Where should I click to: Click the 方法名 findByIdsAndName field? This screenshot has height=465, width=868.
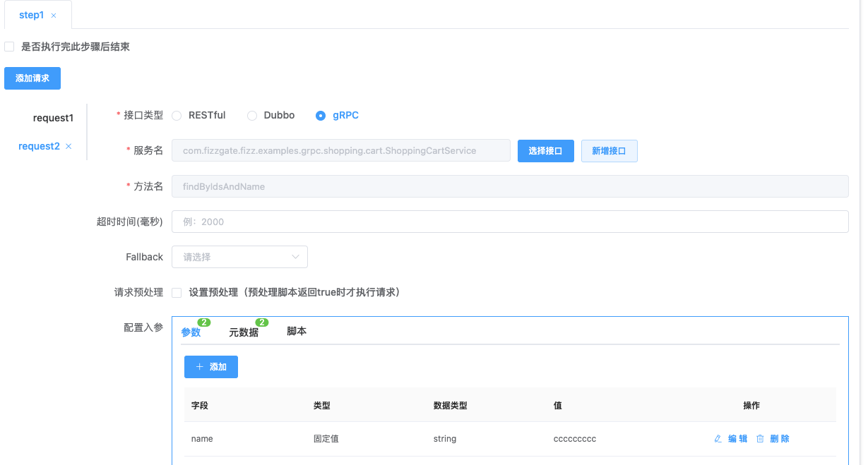pyautogui.click(x=510, y=186)
